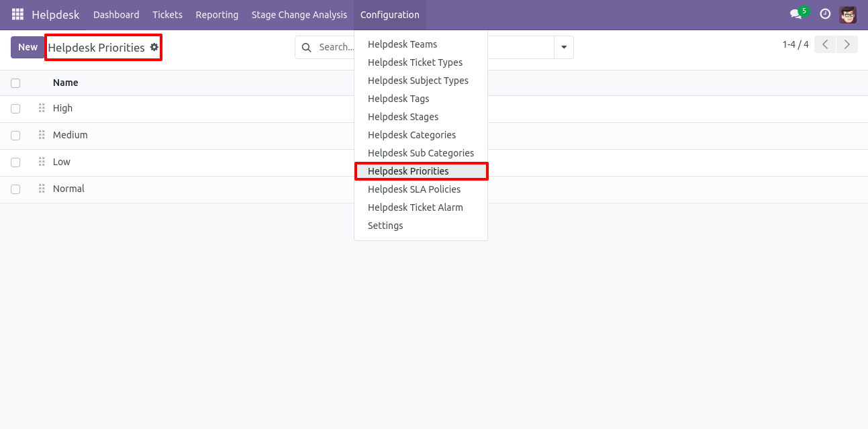Select Helpdesk Teams from menu
Viewport: 868px width, 429px height.
tap(421, 44)
